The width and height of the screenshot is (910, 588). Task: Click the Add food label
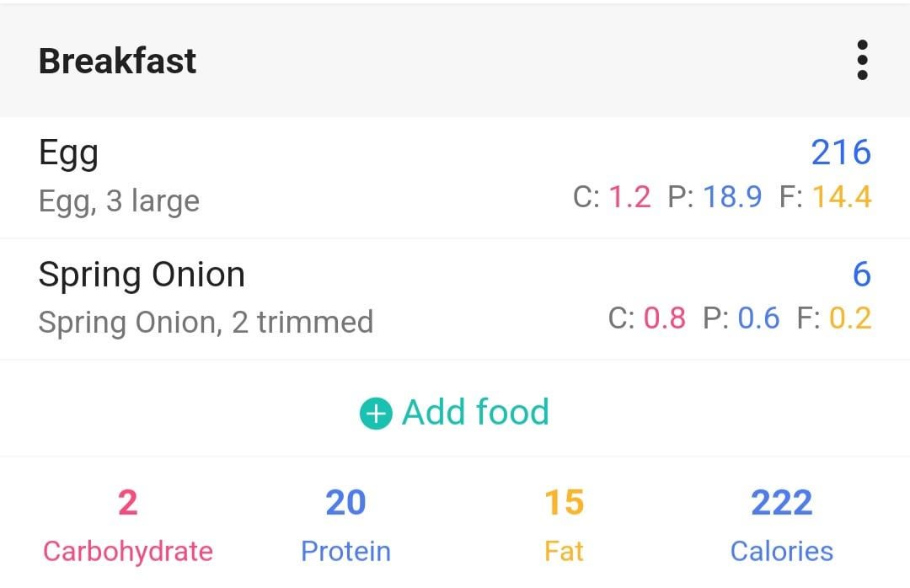pos(475,412)
